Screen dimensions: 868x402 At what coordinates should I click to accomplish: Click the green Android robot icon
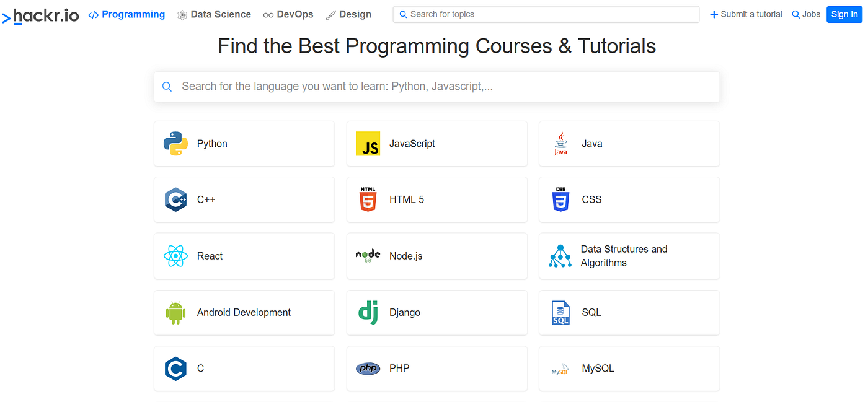[176, 313]
